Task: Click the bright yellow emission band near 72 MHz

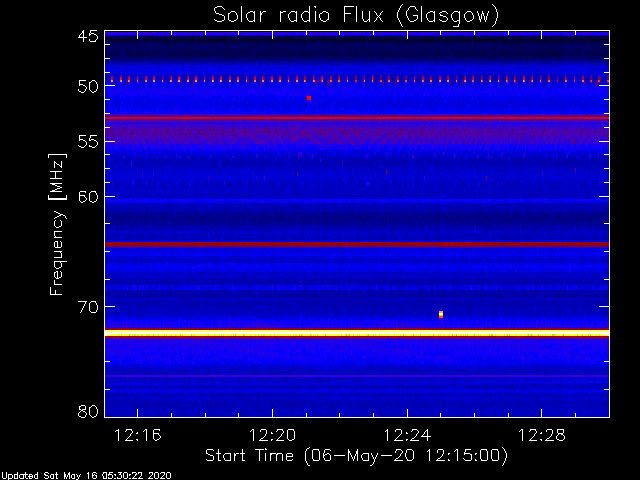Action: click(357, 333)
